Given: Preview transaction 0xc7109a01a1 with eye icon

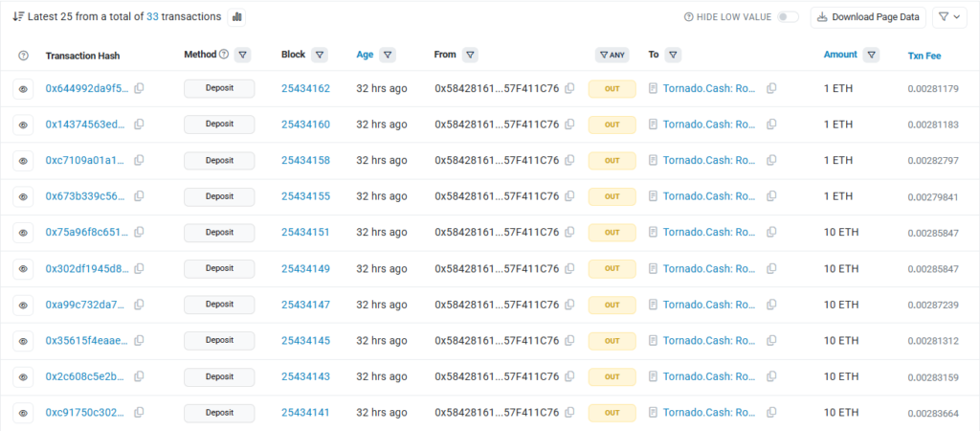Looking at the screenshot, I should click(23, 161).
